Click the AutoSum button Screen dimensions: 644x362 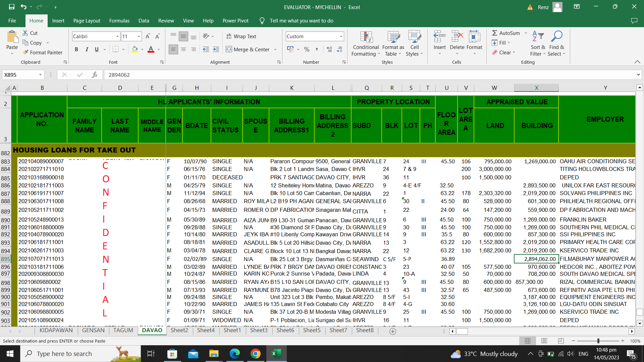tap(506, 33)
